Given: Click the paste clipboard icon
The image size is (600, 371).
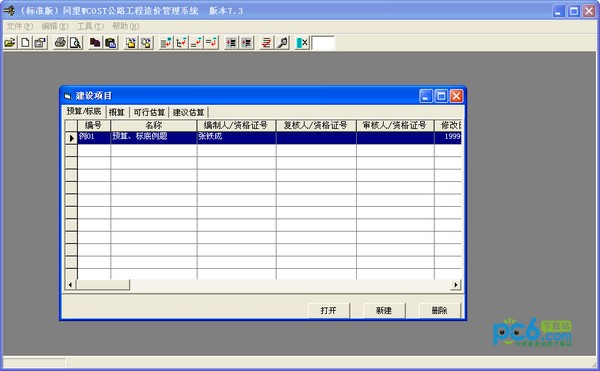Looking at the screenshot, I should coord(111,42).
